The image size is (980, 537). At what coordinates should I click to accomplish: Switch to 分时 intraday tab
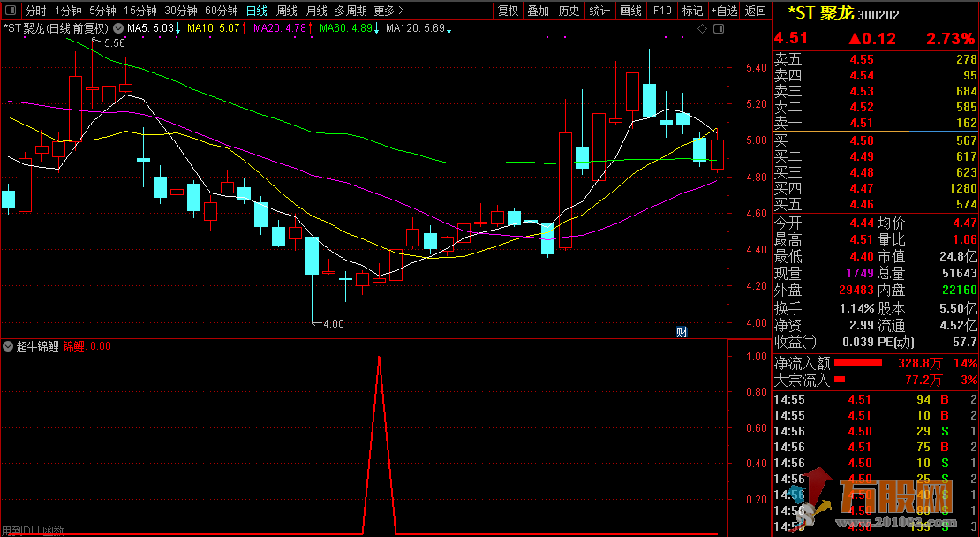(35, 11)
